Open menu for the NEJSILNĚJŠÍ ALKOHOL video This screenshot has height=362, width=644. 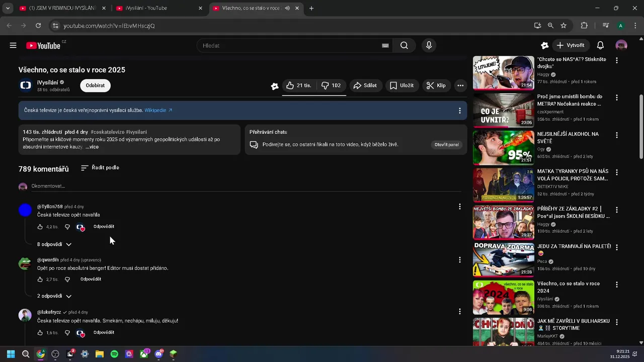617,135
